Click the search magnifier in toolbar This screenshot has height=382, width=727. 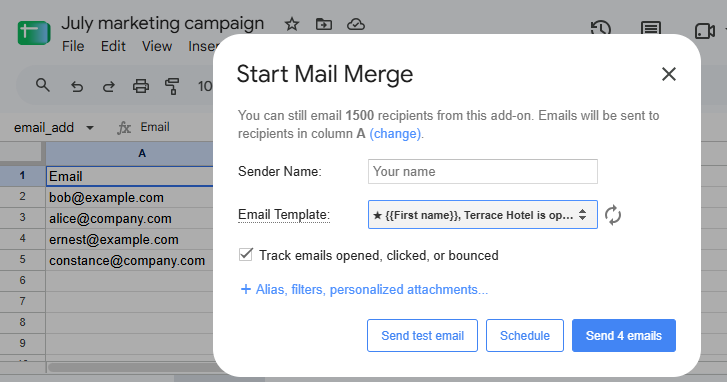[x=43, y=85]
